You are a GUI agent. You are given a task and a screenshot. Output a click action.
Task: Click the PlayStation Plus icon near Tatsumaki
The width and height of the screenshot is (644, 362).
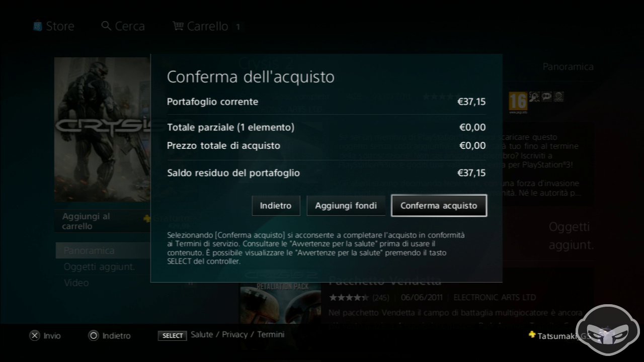tap(532, 335)
